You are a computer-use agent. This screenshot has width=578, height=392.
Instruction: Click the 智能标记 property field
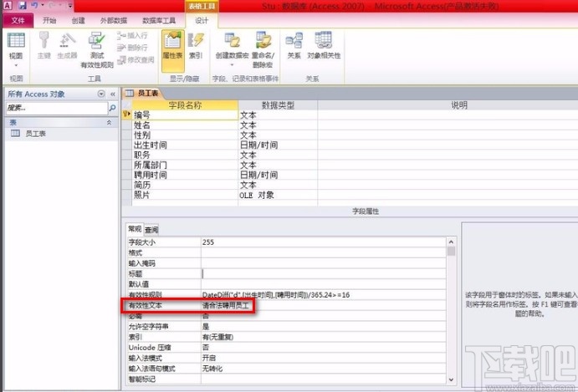pos(323,379)
